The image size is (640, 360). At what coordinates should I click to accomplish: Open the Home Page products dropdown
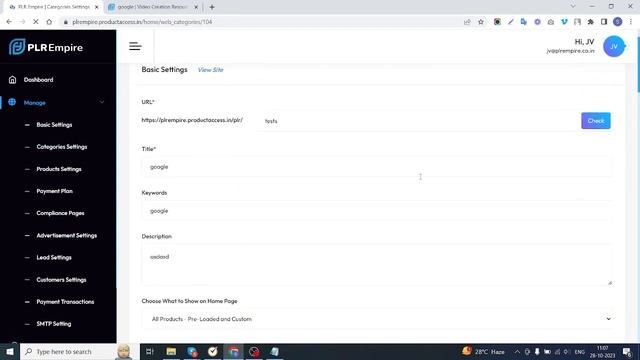click(x=376, y=319)
